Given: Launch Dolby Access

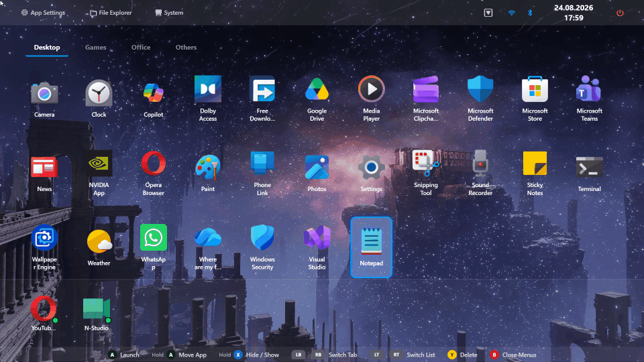Looking at the screenshot, I should [208, 99].
